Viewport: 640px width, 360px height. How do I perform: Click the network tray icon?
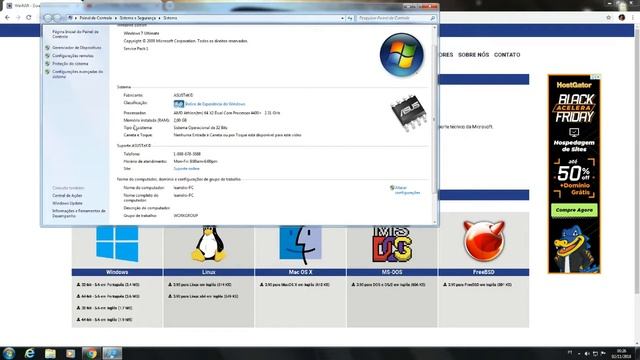(595, 353)
